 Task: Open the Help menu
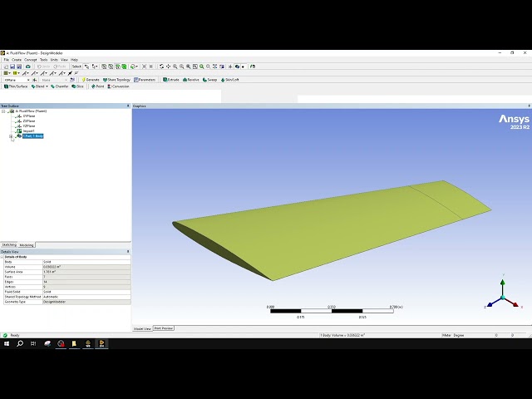click(74, 60)
